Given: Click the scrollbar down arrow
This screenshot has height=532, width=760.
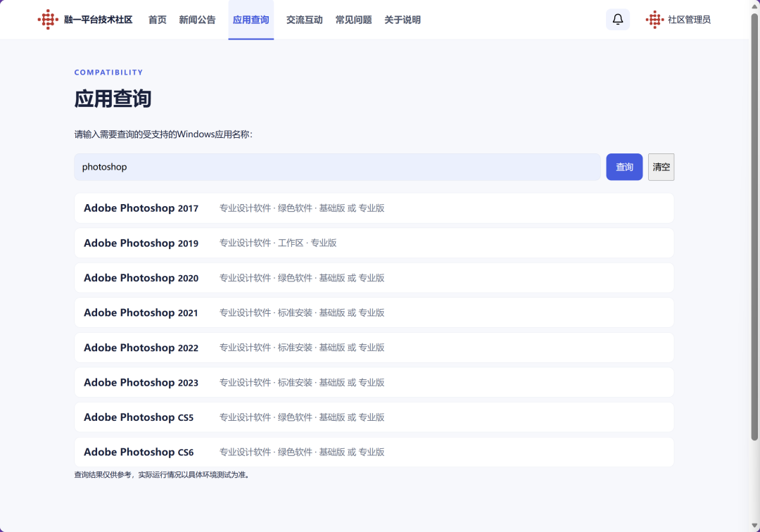Looking at the screenshot, I should coord(754,526).
